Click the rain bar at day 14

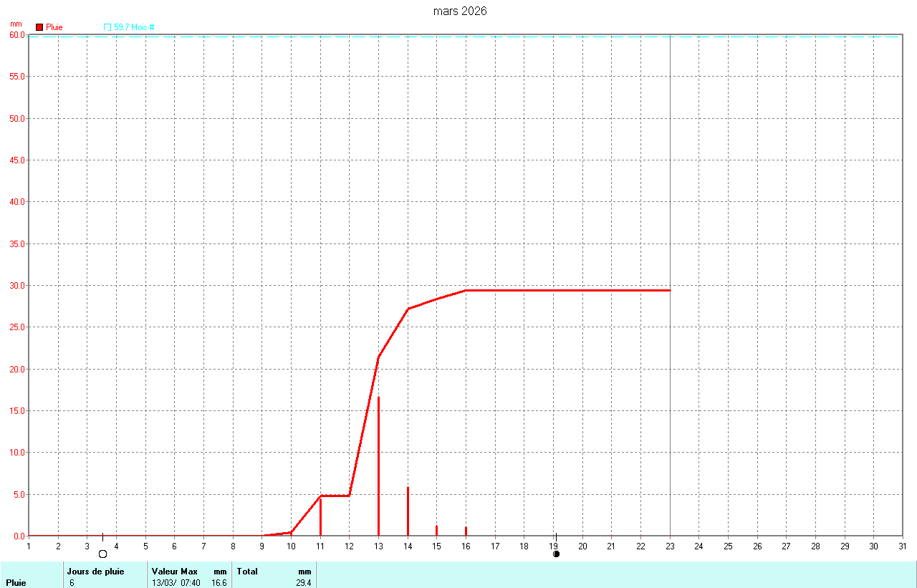click(408, 511)
